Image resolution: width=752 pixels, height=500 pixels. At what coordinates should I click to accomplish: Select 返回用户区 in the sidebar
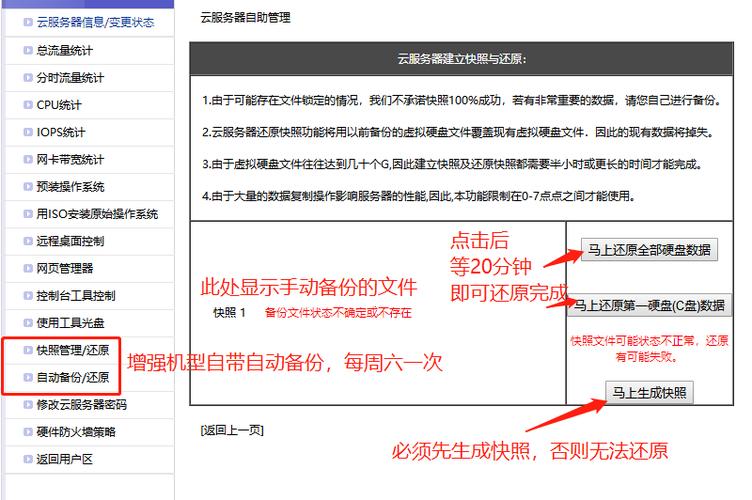[65, 459]
